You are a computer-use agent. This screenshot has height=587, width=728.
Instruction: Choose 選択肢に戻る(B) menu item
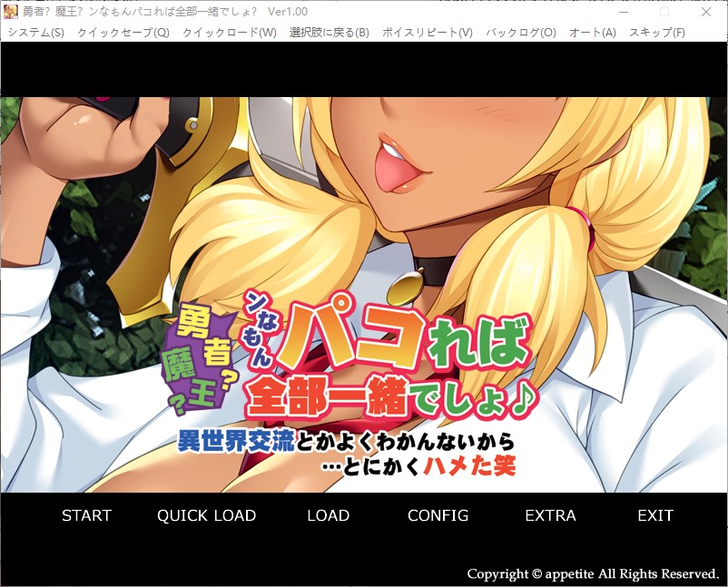[x=329, y=33]
